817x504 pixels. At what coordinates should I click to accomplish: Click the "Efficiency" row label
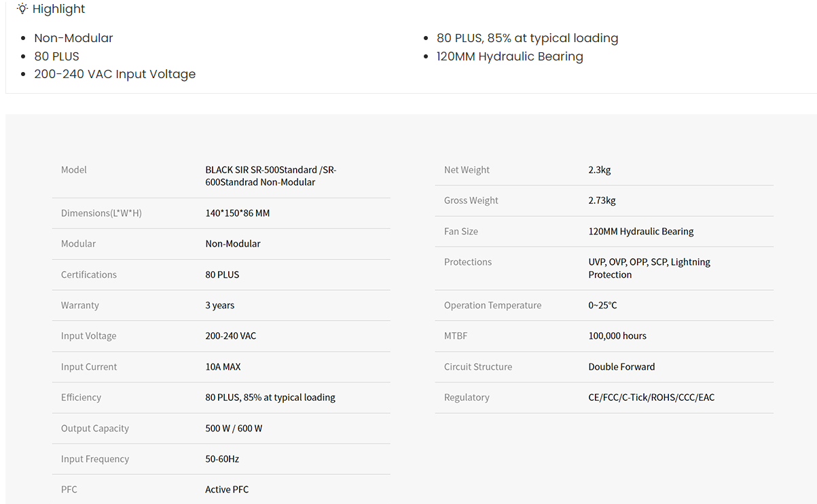point(81,397)
